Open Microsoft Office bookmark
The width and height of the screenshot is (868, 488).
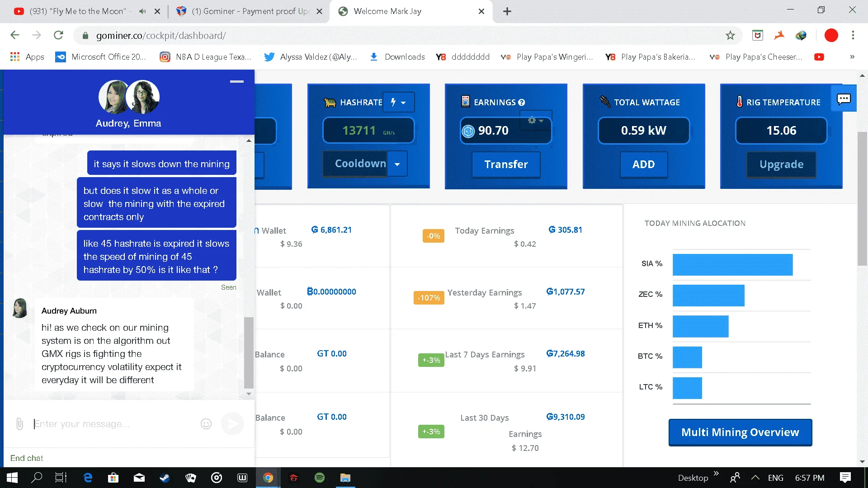(x=101, y=57)
